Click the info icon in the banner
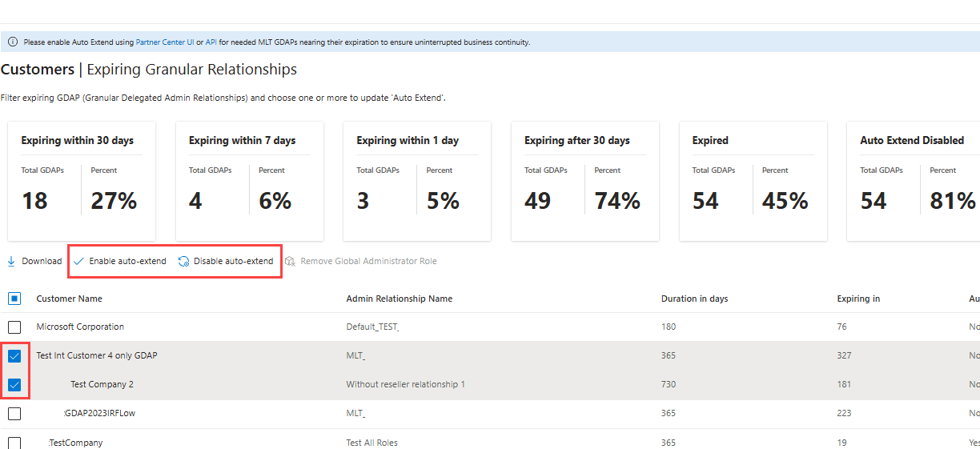980x449 pixels. coord(13,42)
